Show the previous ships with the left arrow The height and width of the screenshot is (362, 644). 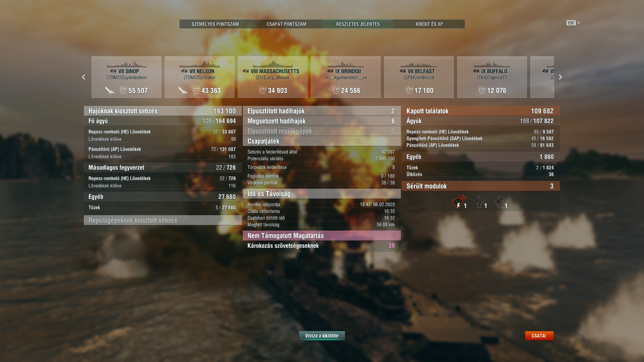[84, 77]
